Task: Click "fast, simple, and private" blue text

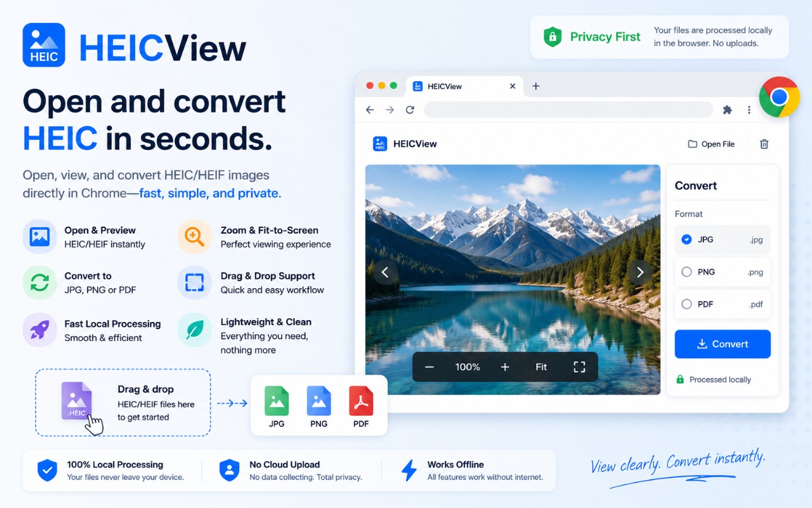Action: pyautogui.click(x=209, y=193)
